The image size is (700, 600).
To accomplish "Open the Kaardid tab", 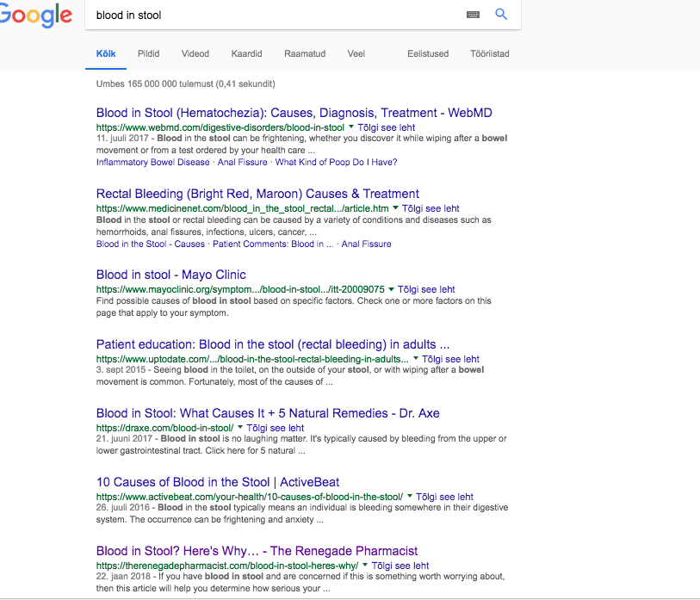I will pyautogui.click(x=246, y=53).
